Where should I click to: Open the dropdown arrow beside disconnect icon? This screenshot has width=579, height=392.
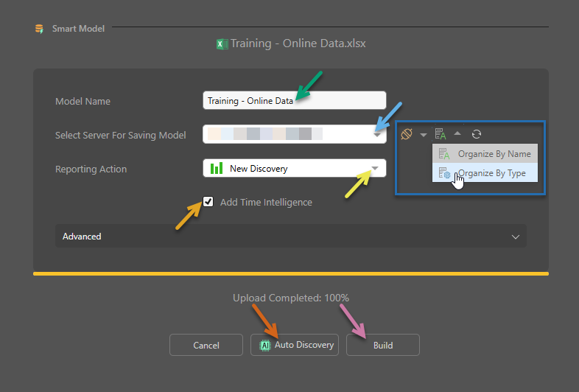pos(424,135)
